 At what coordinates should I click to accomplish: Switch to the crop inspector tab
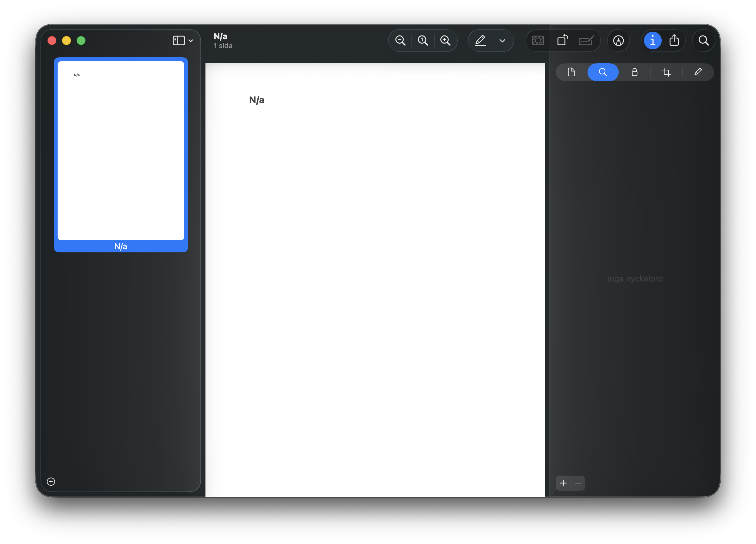coord(666,72)
